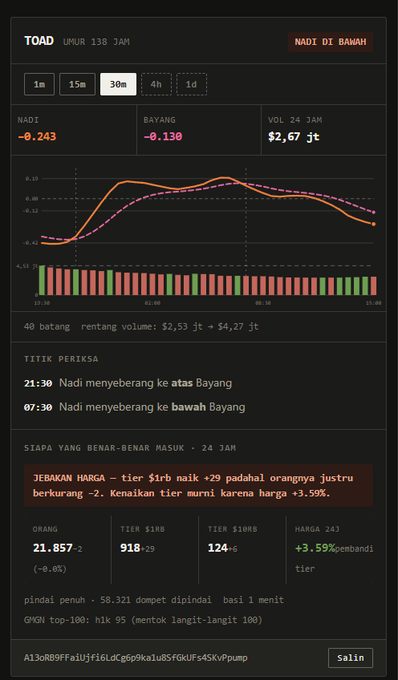
Task: Click the last red volume bar at 15:00
Action: coord(373,286)
